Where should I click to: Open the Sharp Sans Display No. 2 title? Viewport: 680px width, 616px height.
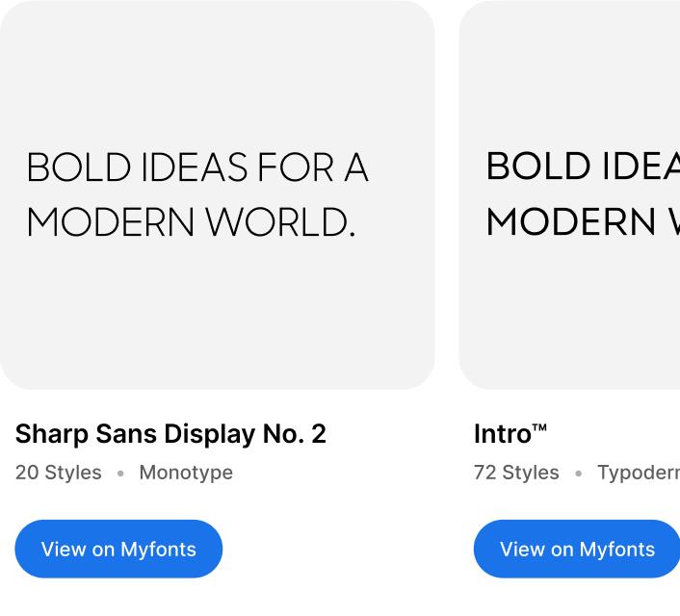click(170, 434)
